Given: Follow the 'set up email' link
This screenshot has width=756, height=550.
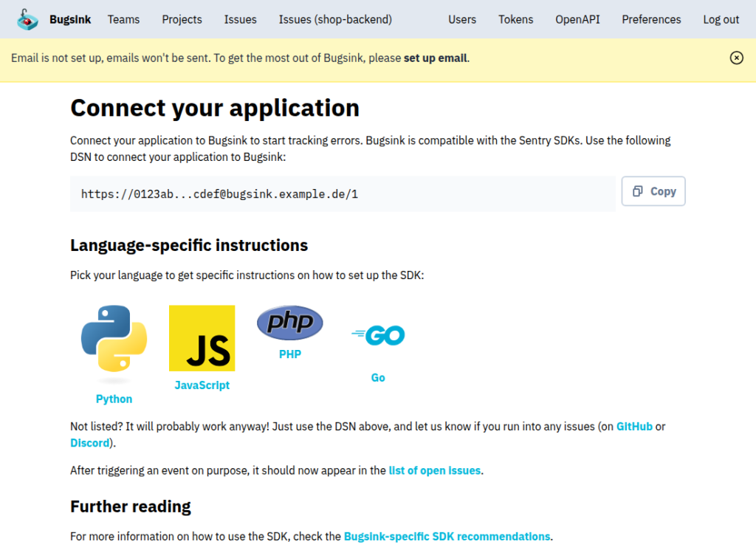Looking at the screenshot, I should point(436,58).
